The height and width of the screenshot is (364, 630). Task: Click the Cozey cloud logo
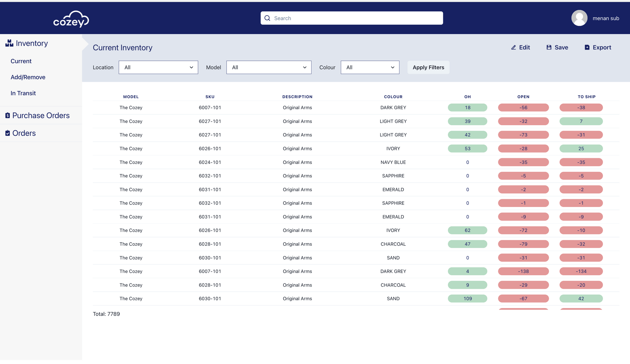pos(71,19)
